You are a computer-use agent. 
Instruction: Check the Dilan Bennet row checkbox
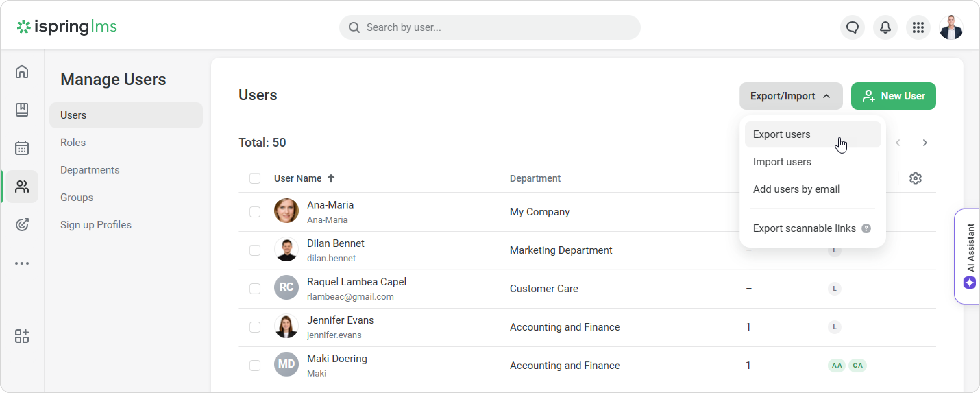point(255,250)
